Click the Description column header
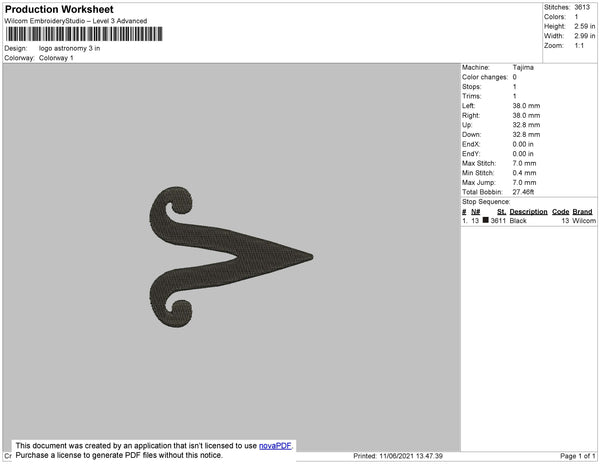600x464 pixels. 528,212
